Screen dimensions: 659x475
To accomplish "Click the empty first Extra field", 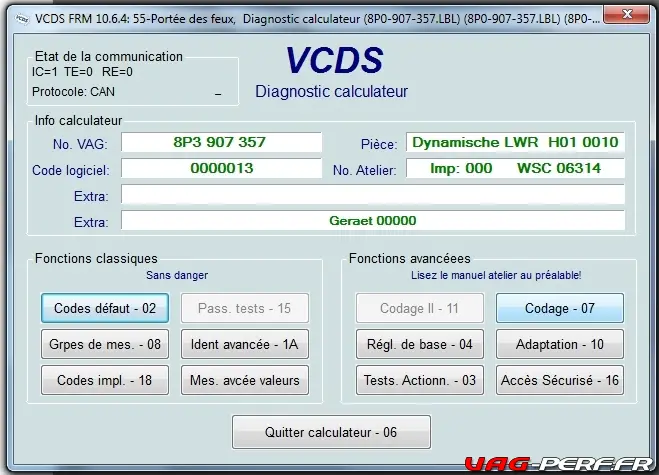I will (373, 194).
